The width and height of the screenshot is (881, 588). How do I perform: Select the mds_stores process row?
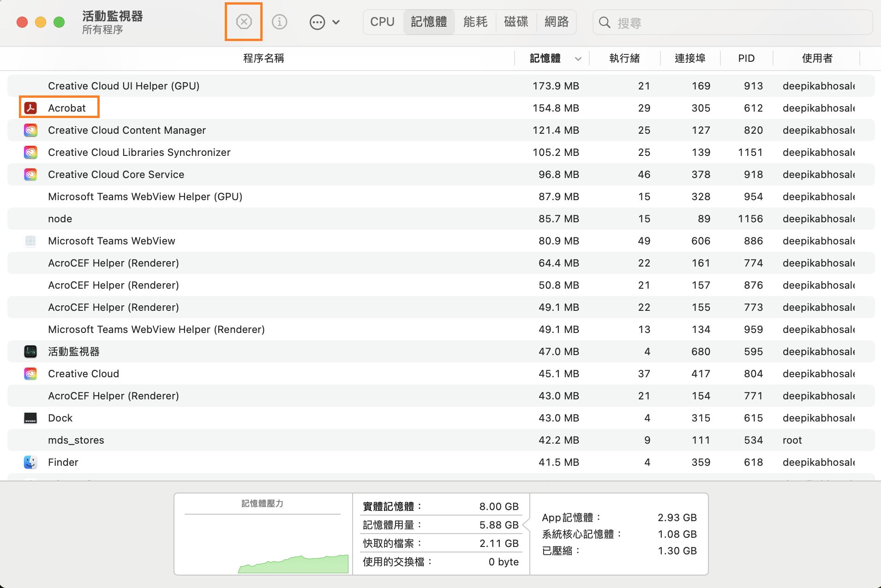click(x=76, y=440)
